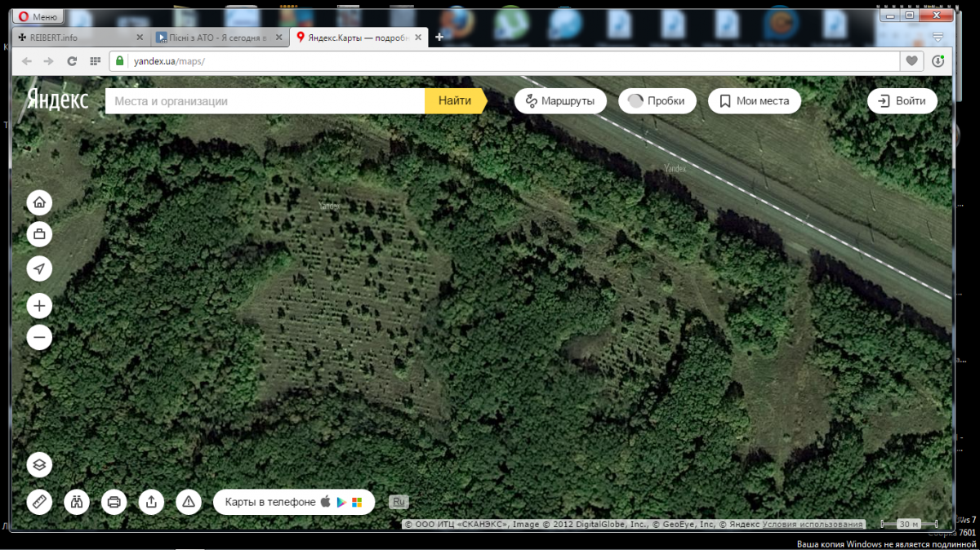
Task: Click the print map icon
Action: (114, 501)
